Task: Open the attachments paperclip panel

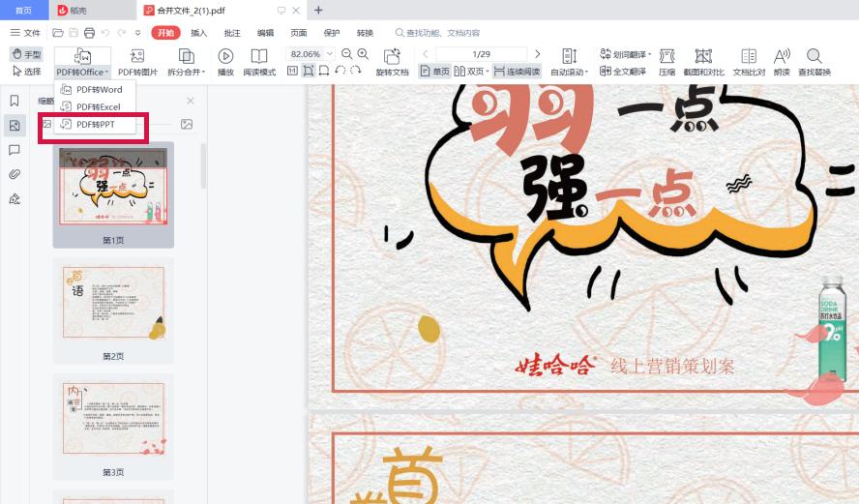Action: [15, 174]
